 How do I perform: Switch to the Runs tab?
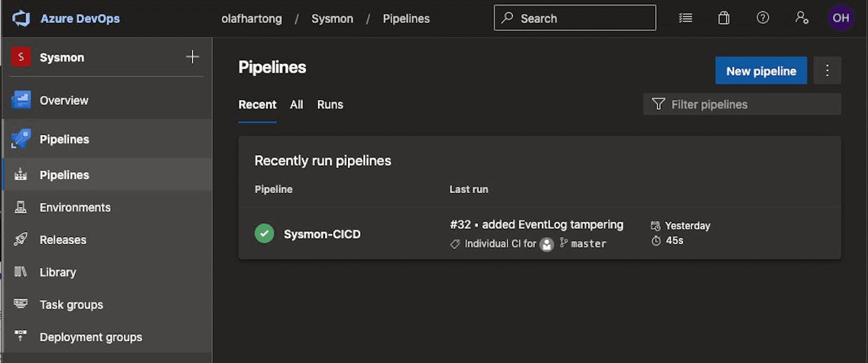[330, 105]
